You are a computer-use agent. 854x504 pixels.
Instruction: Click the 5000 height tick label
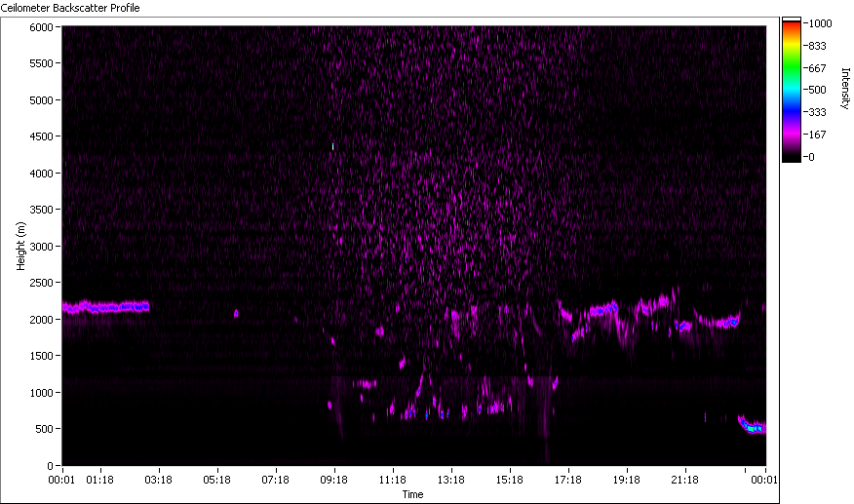pyautogui.click(x=41, y=100)
